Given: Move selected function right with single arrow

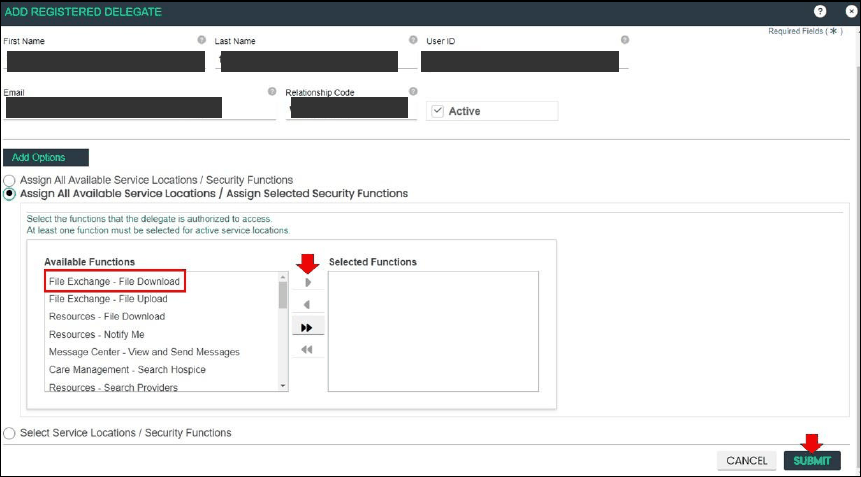Looking at the screenshot, I should coord(308,282).
